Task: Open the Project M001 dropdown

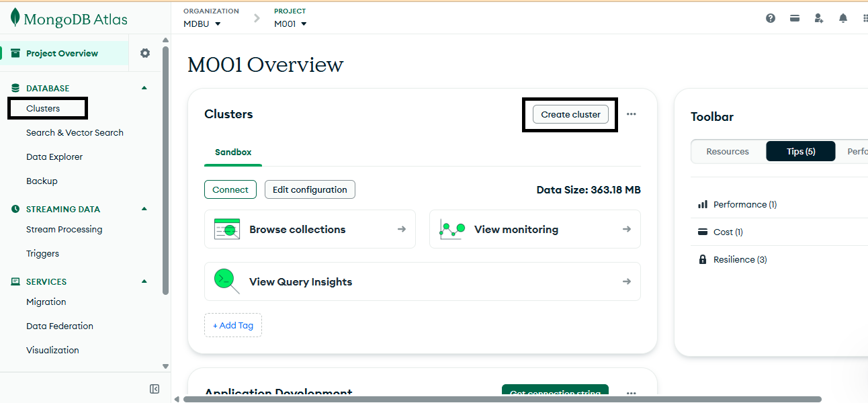Action: tap(290, 24)
